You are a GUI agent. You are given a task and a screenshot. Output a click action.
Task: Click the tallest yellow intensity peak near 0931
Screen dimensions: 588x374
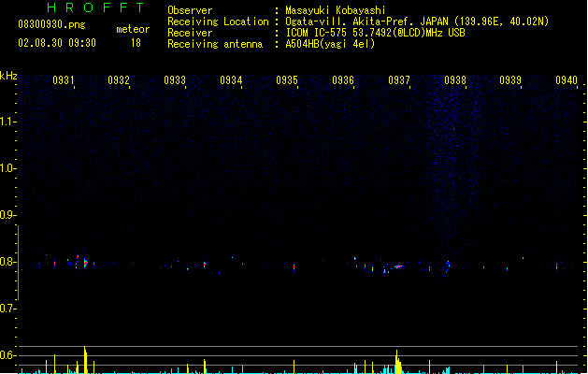tap(85, 360)
